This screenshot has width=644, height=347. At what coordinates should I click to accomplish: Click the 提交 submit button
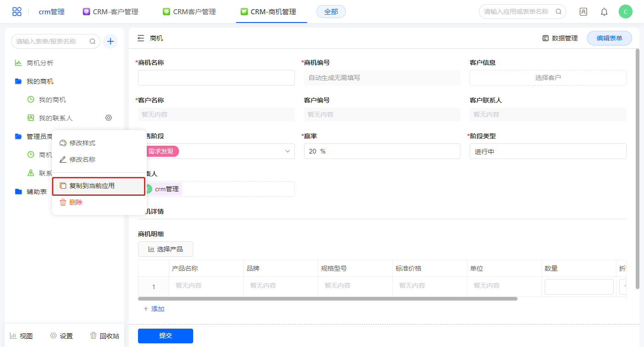click(165, 336)
